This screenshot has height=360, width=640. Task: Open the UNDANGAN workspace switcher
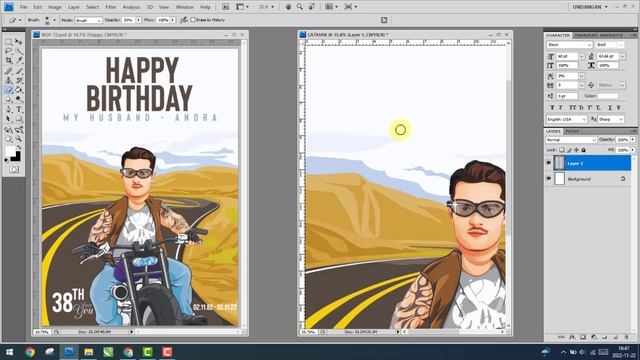(590, 7)
